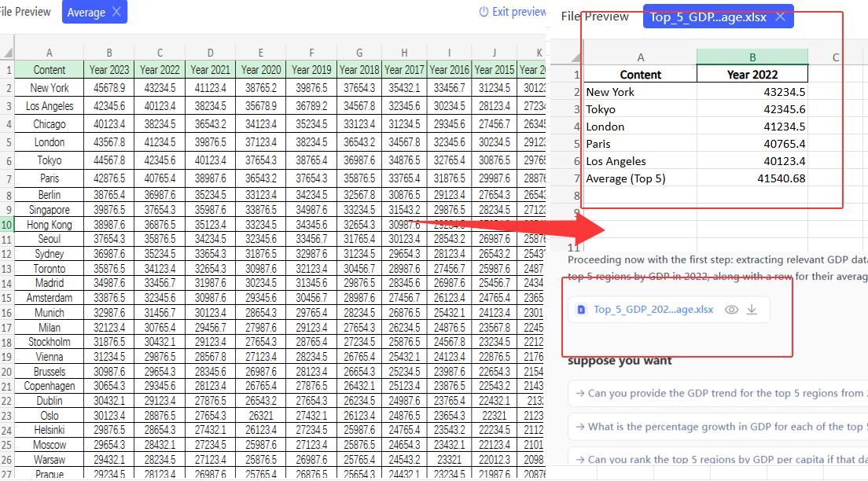The width and height of the screenshot is (868, 481).
Task: Click select-all corner of the left spreadsheet
Action: coord(7,53)
